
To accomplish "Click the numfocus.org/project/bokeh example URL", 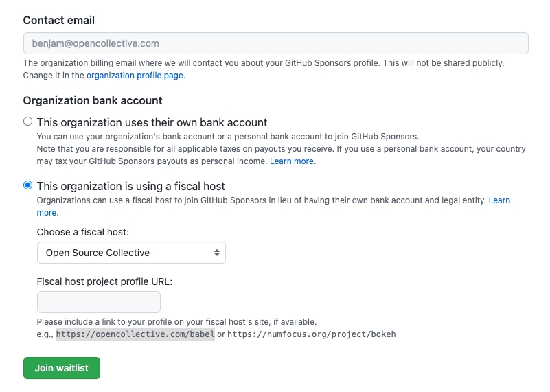I will pos(312,334).
